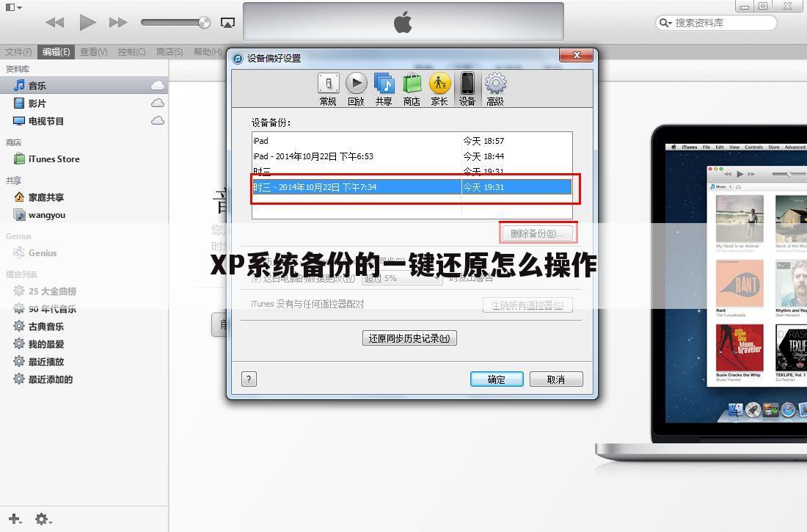This screenshot has width=807, height=532.
Task: Select the wangyou shared library
Action: (48, 214)
